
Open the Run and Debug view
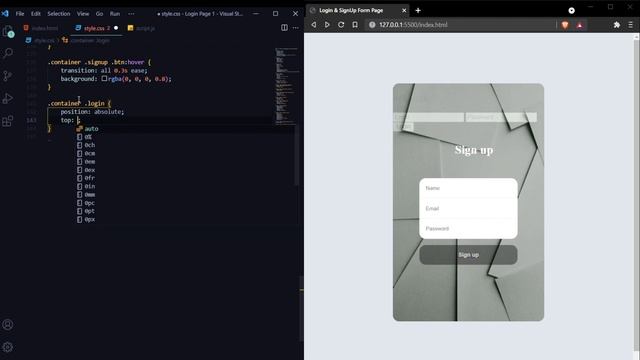8,98
